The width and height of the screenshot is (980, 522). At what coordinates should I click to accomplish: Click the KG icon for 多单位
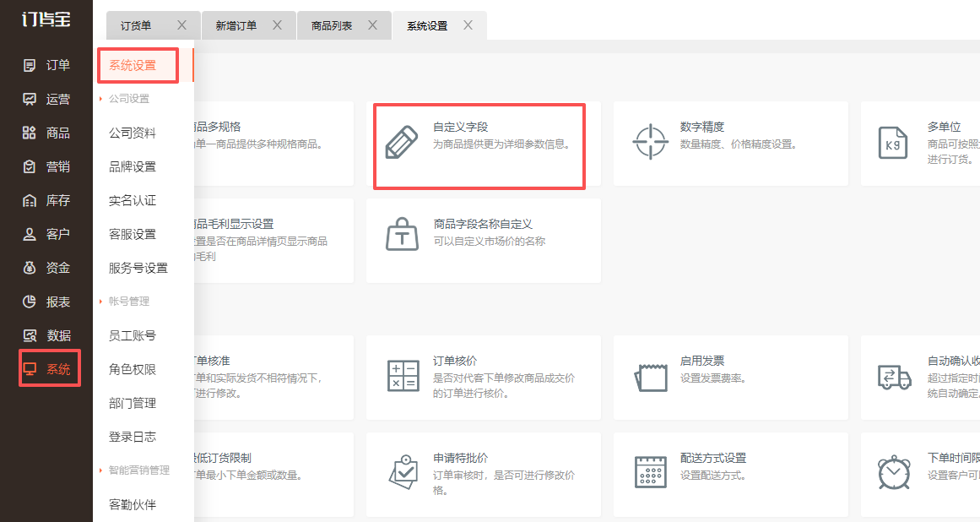pyautogui.click(x=893, y=143)
